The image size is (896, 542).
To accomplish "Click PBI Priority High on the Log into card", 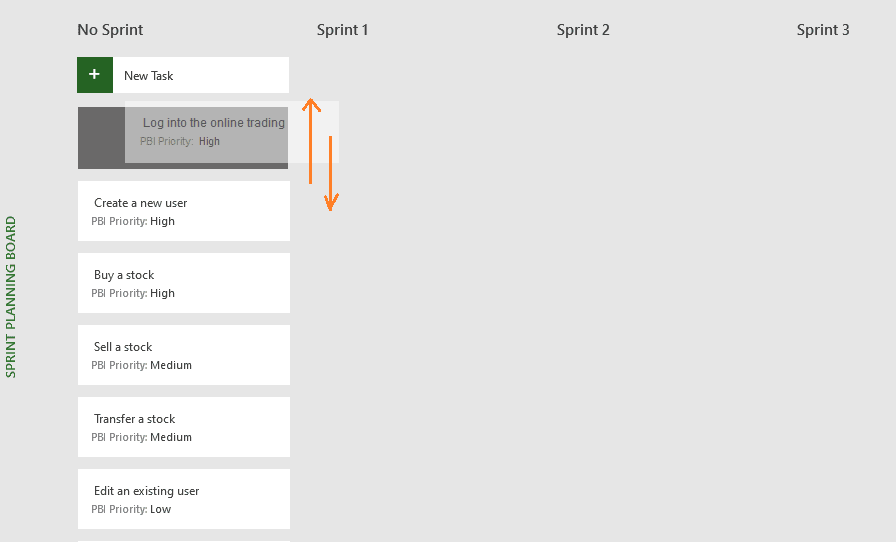I will pos(180,141).
